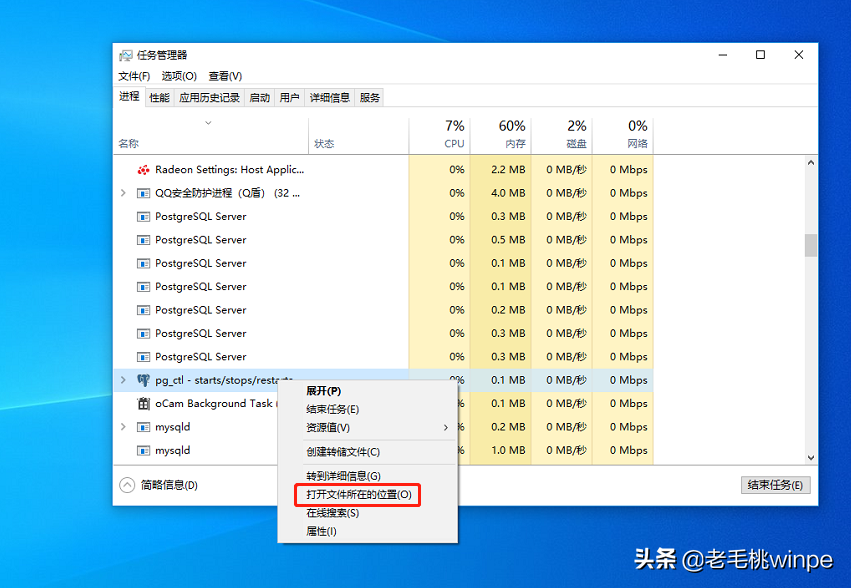
Task: Click the Radeon Settings process icon
Action: pos(143,170)
